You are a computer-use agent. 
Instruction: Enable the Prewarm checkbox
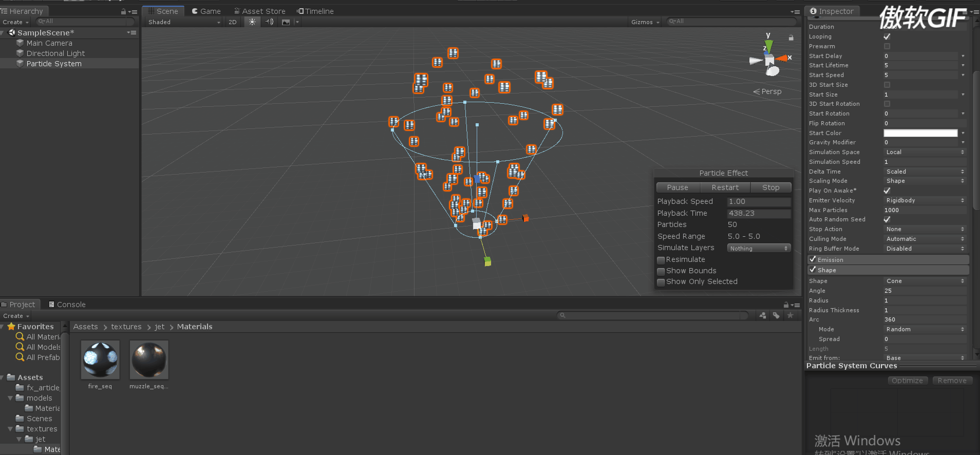coord(887,46)
